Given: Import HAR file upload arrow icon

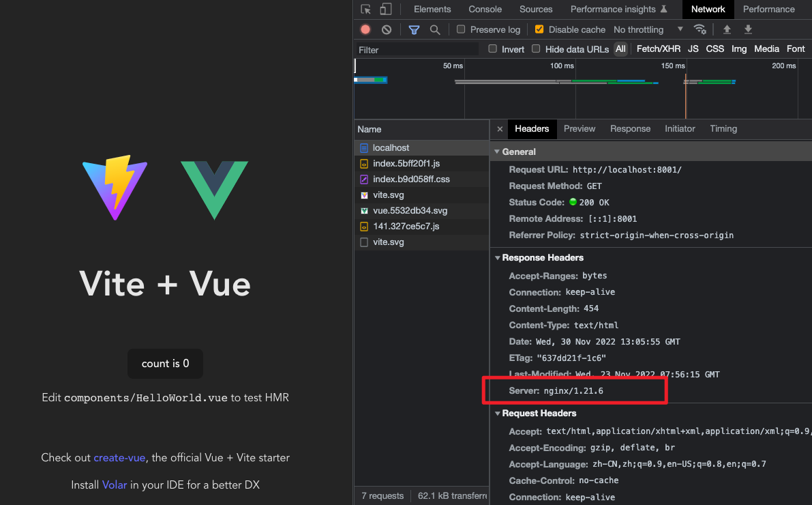Looking at the screenshot, I should tap(727, 29).
